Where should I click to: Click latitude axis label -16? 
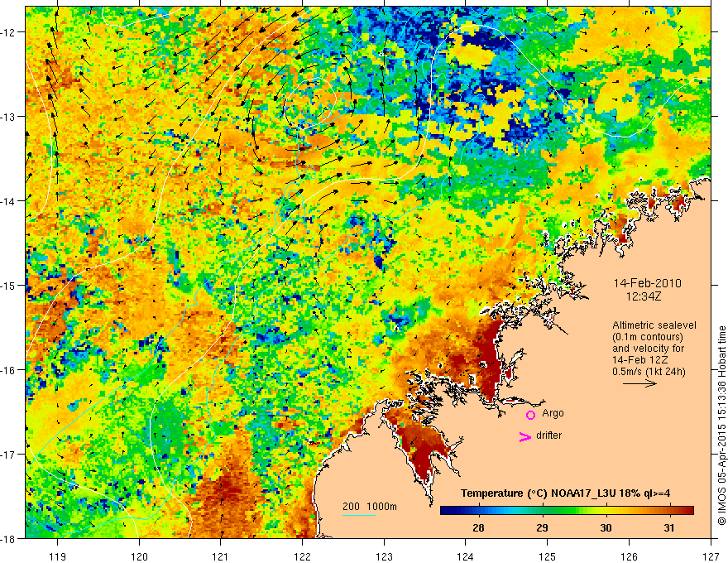coord(8,370)
